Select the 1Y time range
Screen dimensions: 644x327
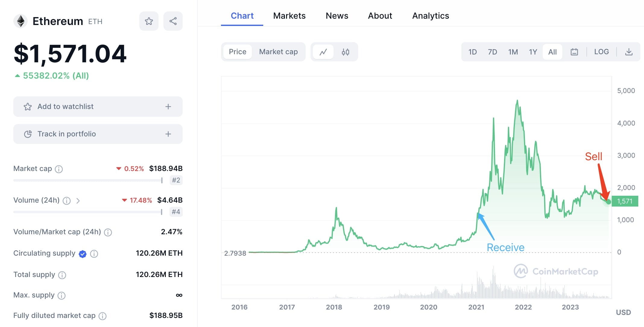click(533, 51)
